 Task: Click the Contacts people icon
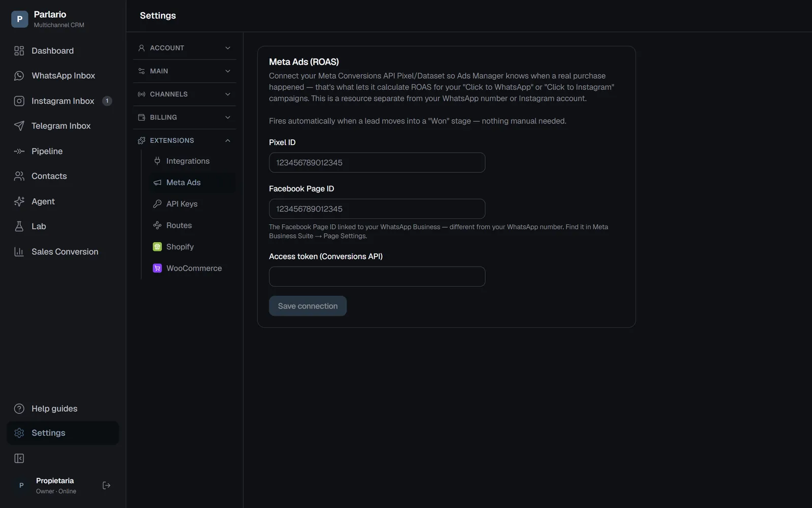coord(19,176)
